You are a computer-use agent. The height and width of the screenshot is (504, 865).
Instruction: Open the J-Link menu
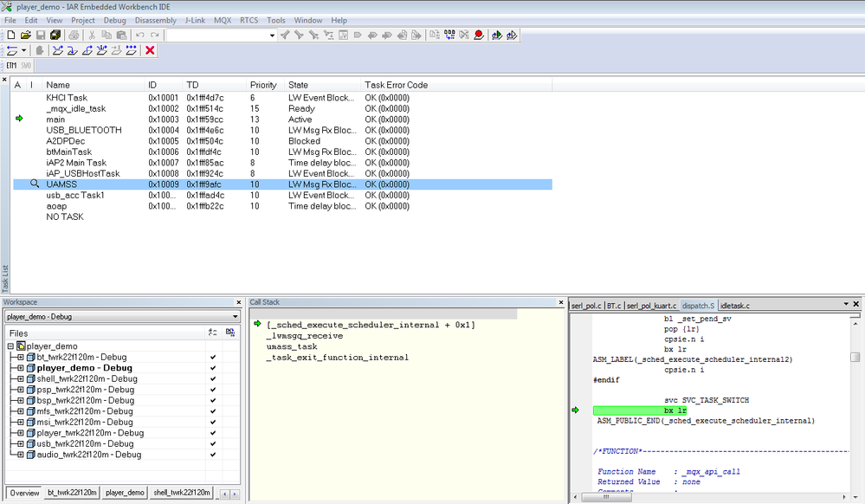click(195, 20)
